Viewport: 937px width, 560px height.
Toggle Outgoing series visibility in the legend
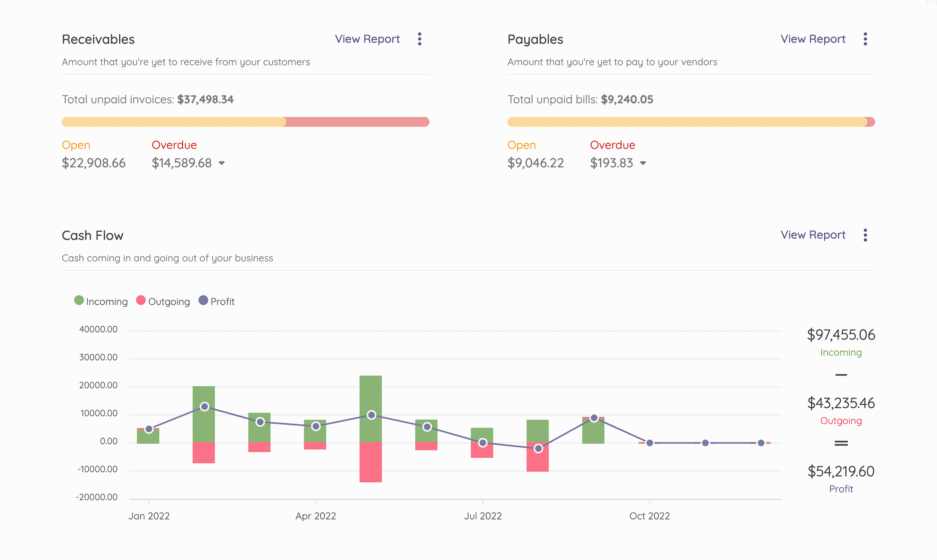(x=162, y=301)
